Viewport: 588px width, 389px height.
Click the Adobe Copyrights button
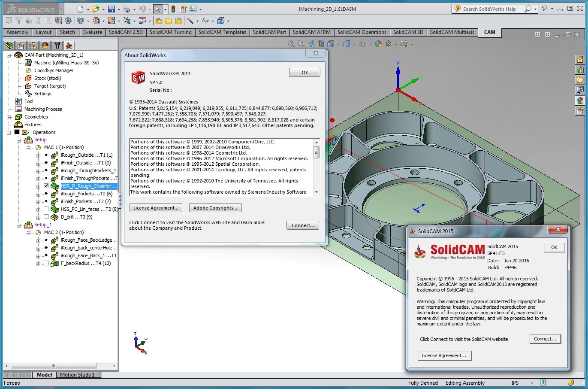(x=215, y=208)
